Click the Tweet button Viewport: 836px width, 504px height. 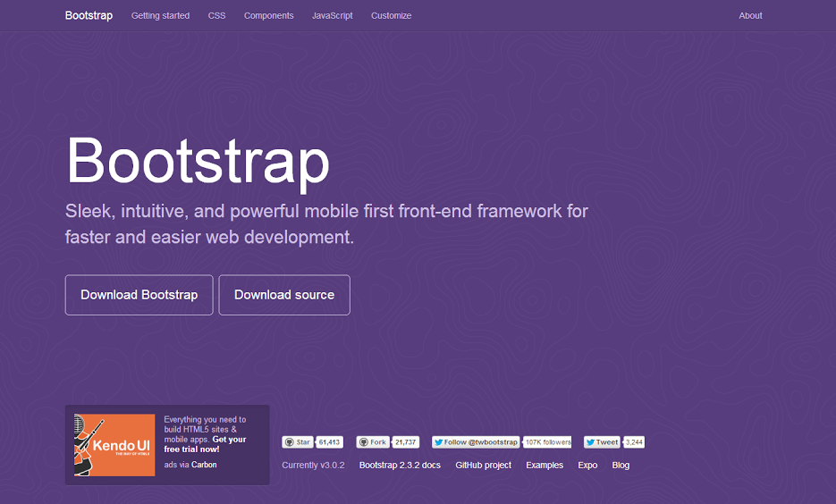point(602,442)
